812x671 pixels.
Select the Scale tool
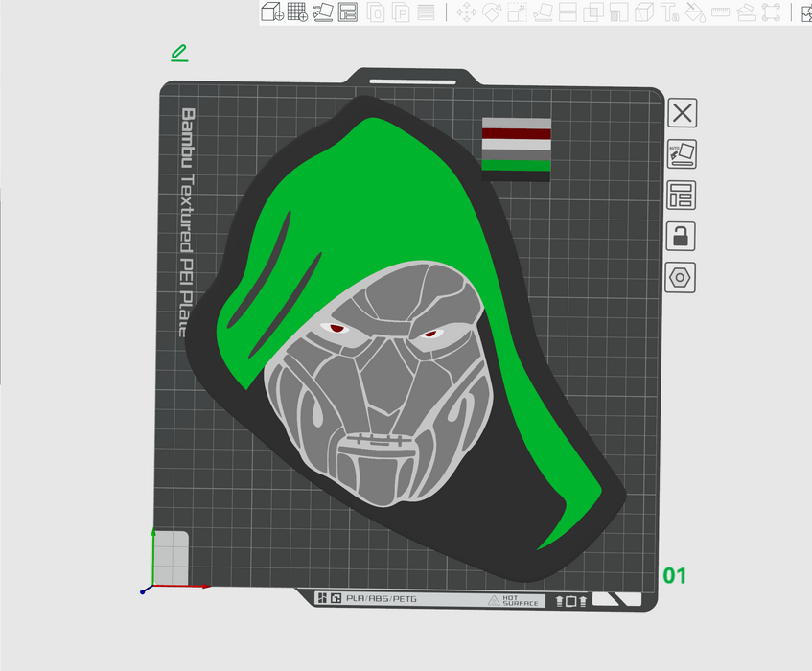click(518, 12)
